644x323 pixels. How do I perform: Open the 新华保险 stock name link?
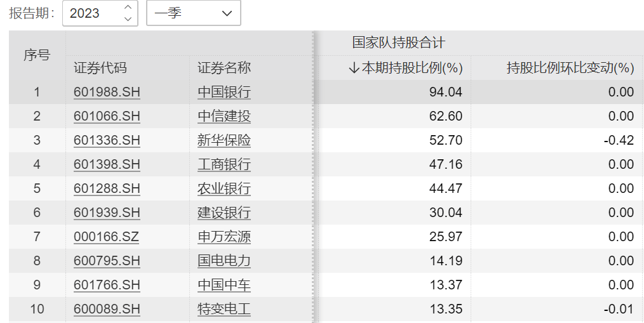tap(224, 140)
